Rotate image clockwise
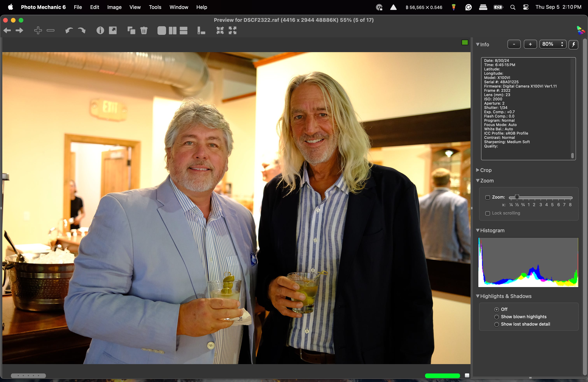 (x=82, y=31)
